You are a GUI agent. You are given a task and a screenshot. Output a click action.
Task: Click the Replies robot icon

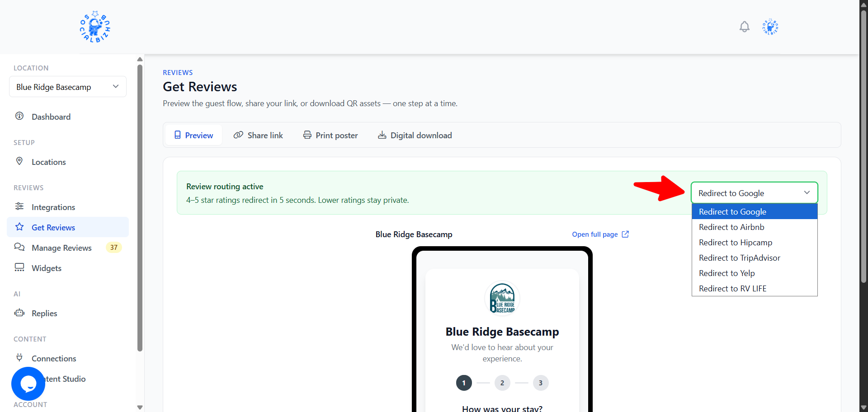pyautogui.click(x=19, y=313)
